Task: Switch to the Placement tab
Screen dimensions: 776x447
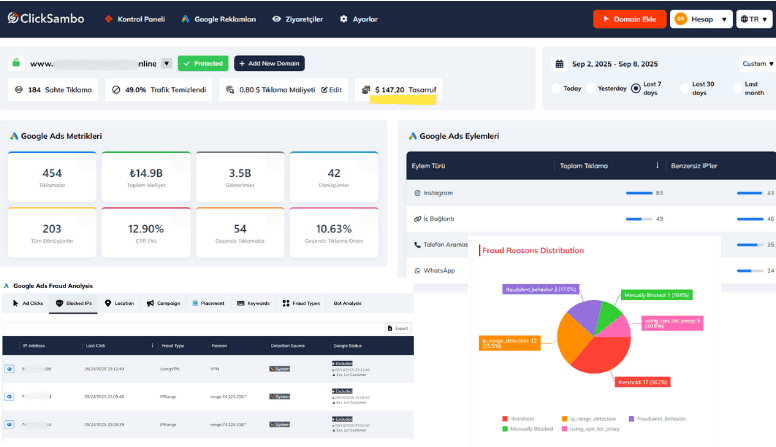Action: coord(208,303)
